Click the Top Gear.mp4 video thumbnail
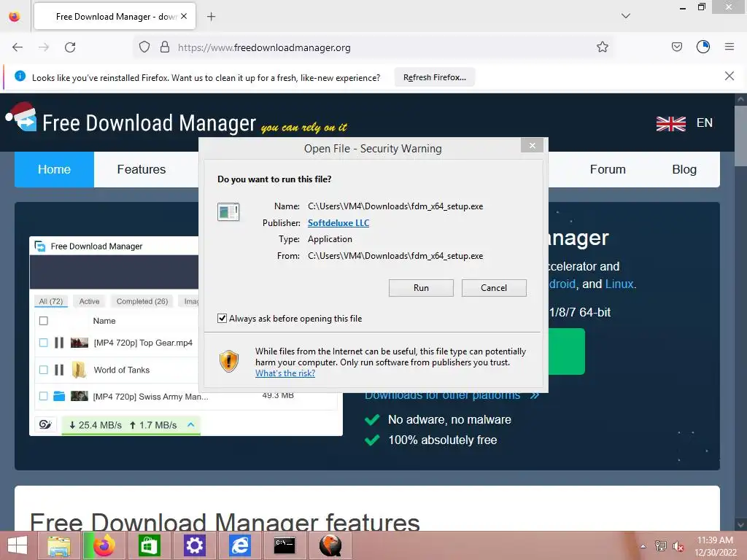Viewport: 747px width, 560px height. point(79,343)
